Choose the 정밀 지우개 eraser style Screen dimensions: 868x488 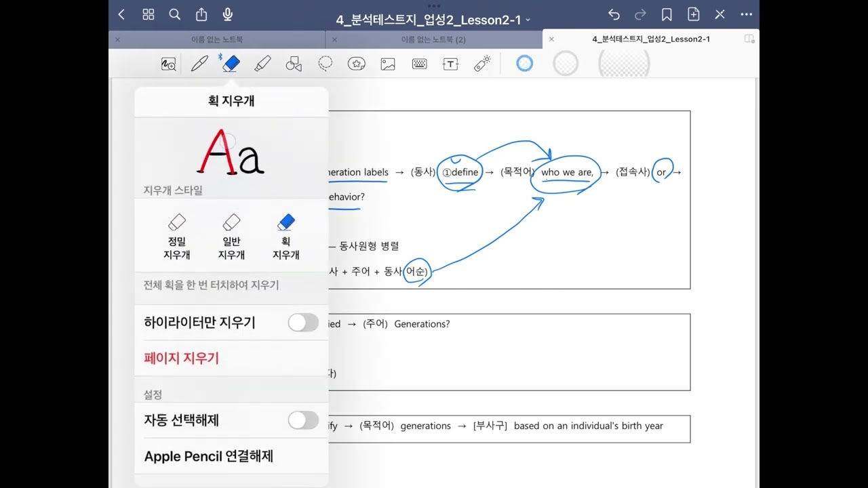click(176, 237)
